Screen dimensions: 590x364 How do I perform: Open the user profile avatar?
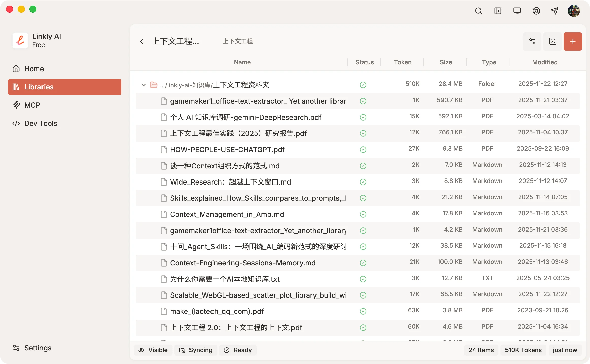[x=574, y=11]
